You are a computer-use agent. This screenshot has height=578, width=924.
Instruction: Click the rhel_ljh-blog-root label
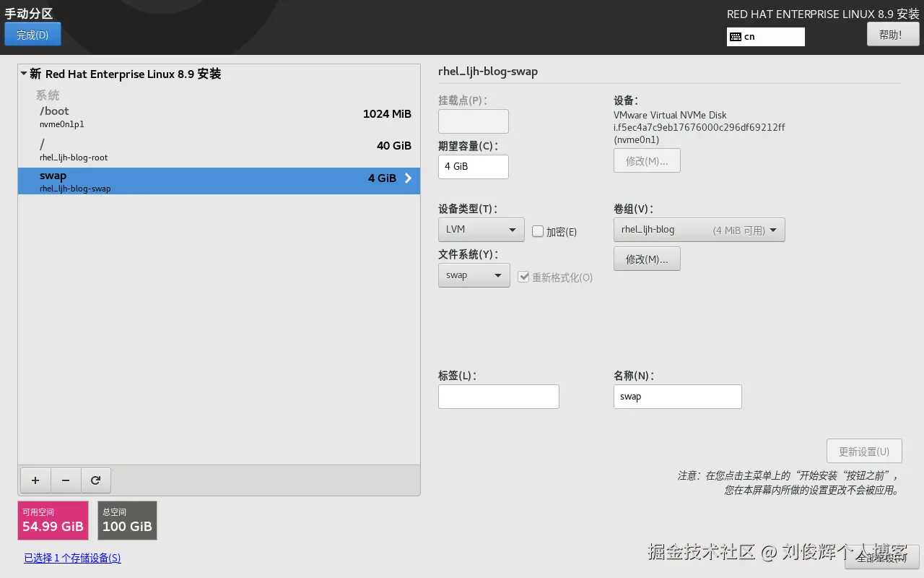[74, 158]
